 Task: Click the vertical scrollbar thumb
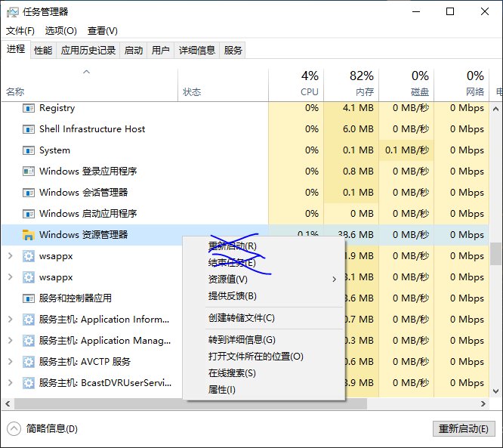pyautogui.click(x=496, y=254)
